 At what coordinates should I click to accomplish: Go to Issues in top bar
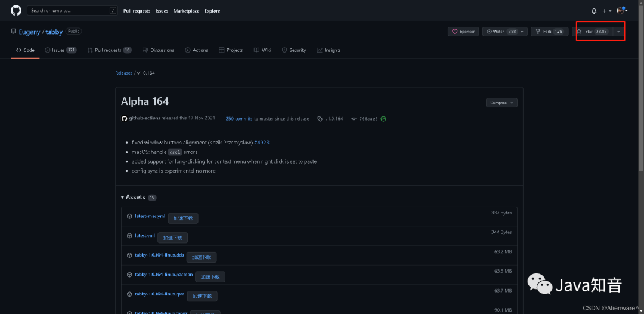pos(162,11)
